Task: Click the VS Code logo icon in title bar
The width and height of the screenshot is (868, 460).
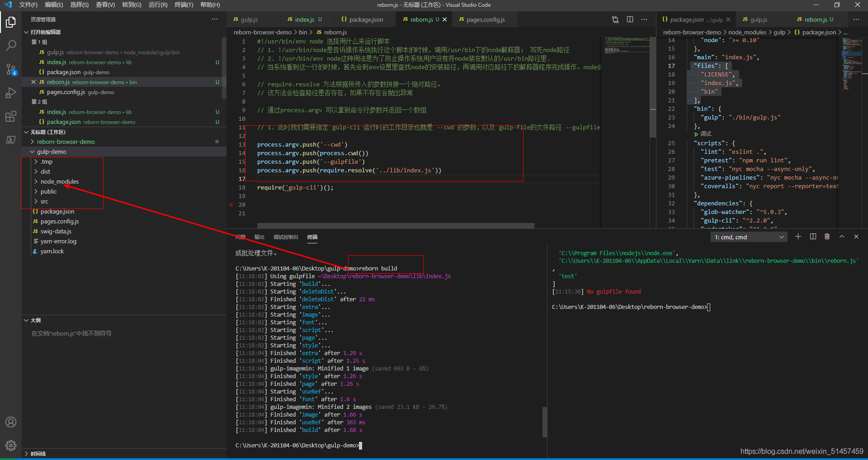Action: tap(8, 5)
